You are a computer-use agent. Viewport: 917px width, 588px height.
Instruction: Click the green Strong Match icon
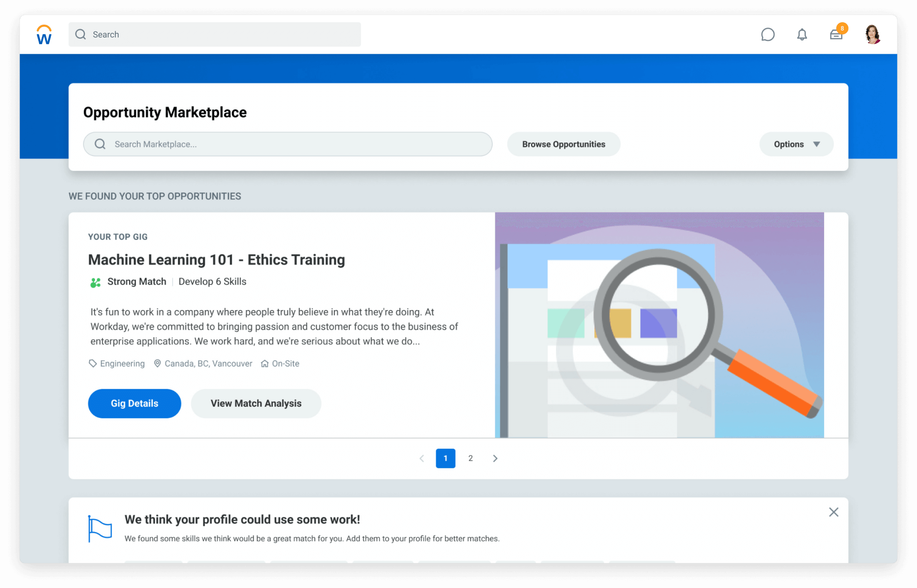pos(95,283)
